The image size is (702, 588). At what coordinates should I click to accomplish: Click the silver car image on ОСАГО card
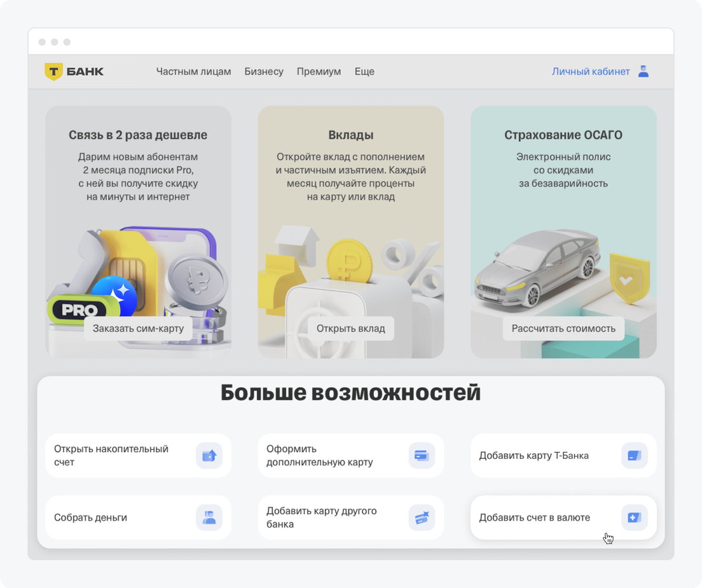pos(538,267)
